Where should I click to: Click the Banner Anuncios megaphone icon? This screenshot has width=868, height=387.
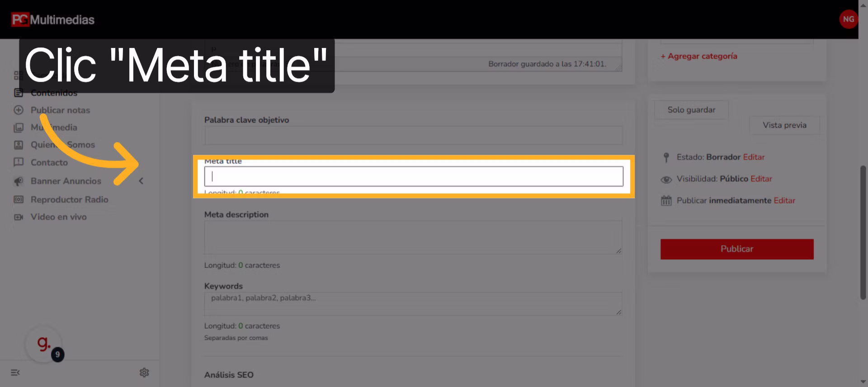point(19,181)
